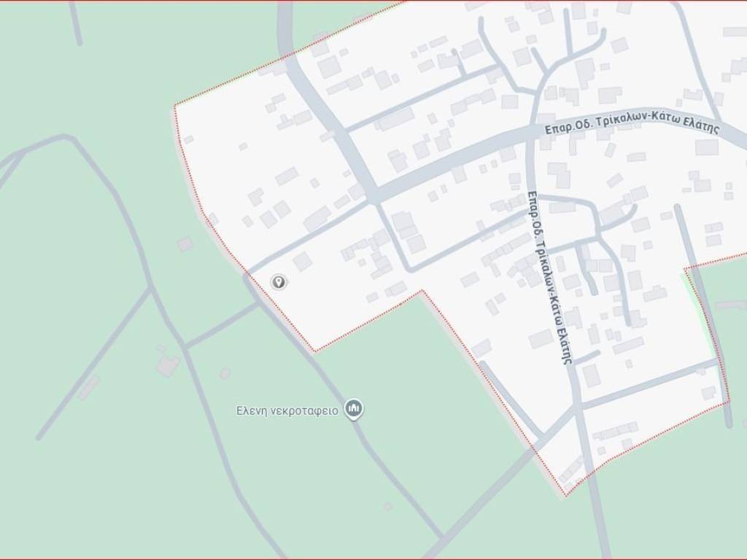
Task: Select the tiny building near the bottom map edge
Action: pos(388,506)
